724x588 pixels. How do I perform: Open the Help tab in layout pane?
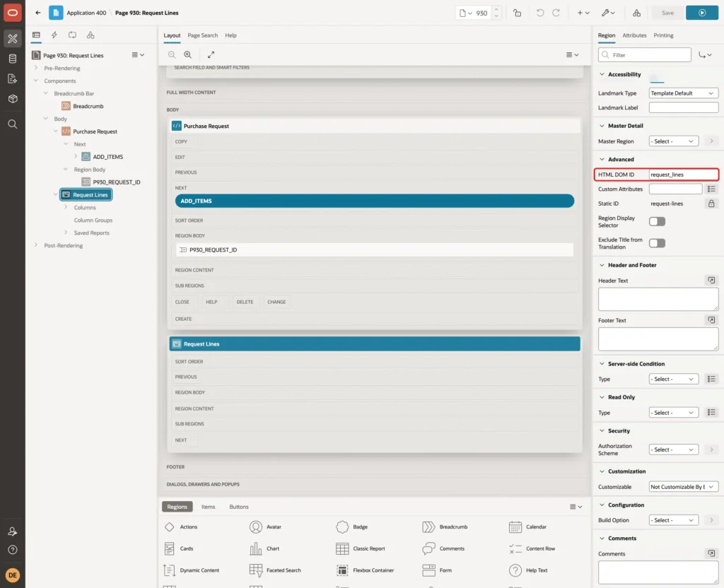[x=231, y=35]
